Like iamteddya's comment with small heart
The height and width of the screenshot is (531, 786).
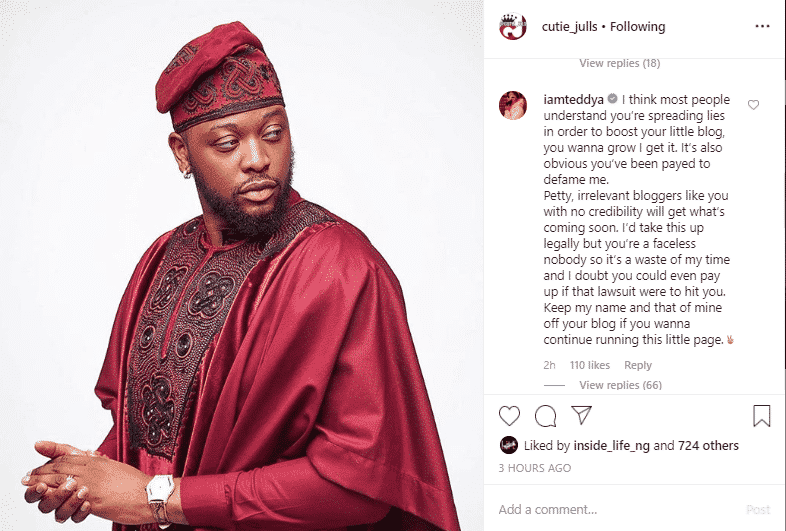click(x=753, y=105)
